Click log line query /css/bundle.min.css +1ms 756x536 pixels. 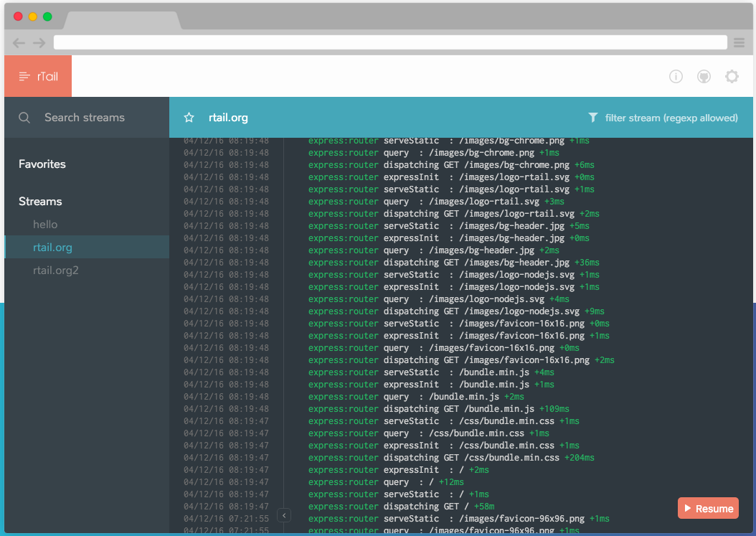429,433
